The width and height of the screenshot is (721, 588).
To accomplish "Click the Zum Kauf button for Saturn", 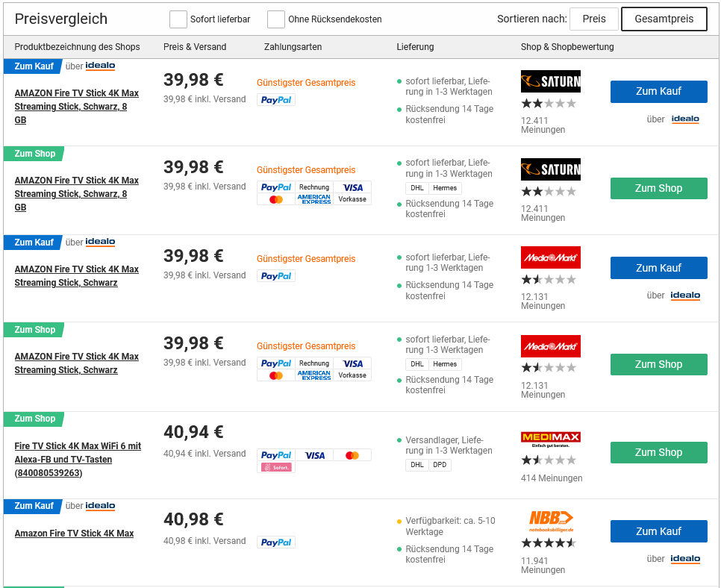I will coord(658,92).
